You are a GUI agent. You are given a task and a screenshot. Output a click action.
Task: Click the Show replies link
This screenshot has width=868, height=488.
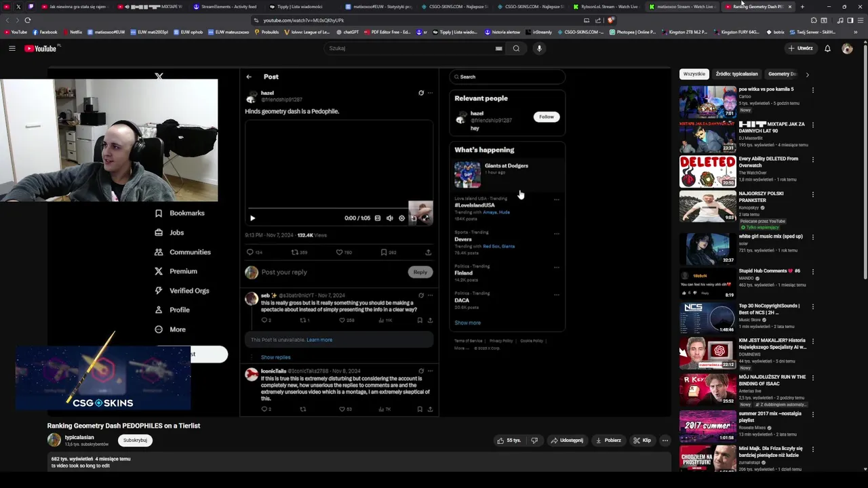[275, 357]
